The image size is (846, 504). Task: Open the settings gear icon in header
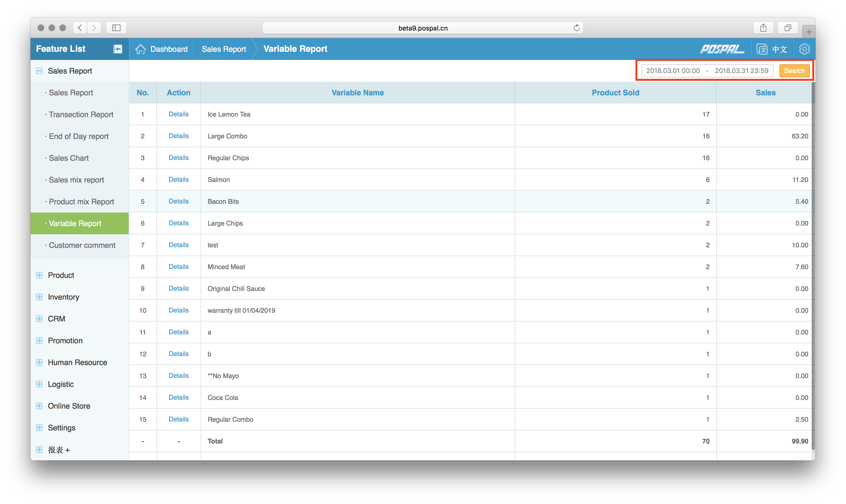pos(804,49)
